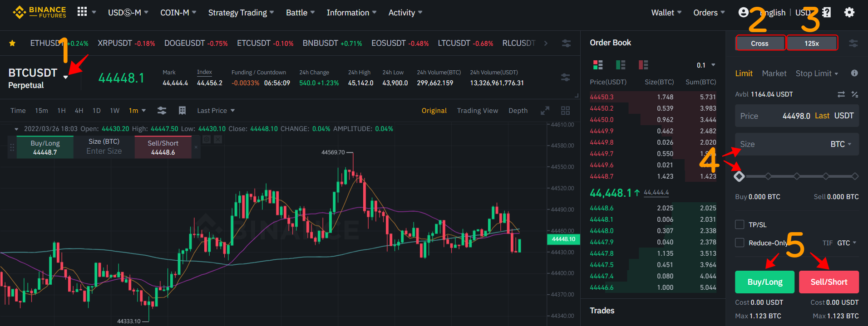Enable the Reduce-Only checkbox

point(740,243)
